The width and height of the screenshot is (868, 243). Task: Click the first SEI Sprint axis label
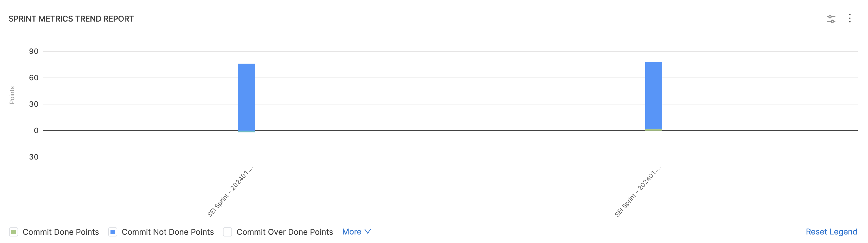pos(231,191)
